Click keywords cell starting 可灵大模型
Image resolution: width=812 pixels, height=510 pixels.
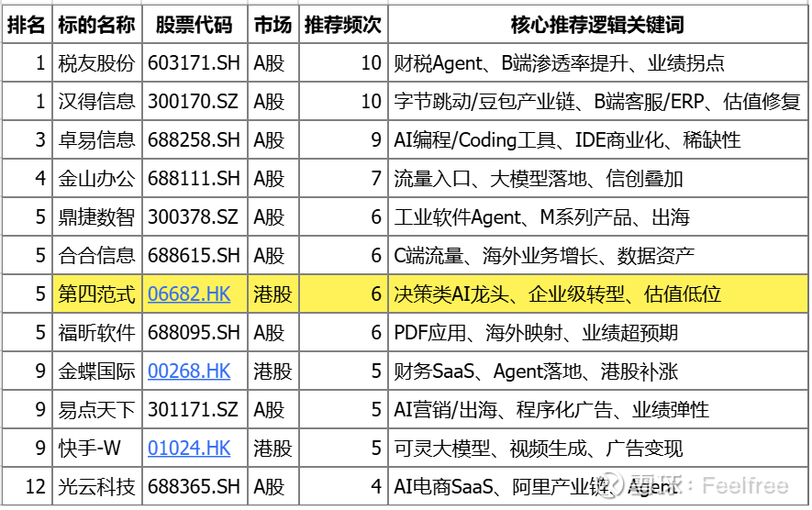point(597,449)
